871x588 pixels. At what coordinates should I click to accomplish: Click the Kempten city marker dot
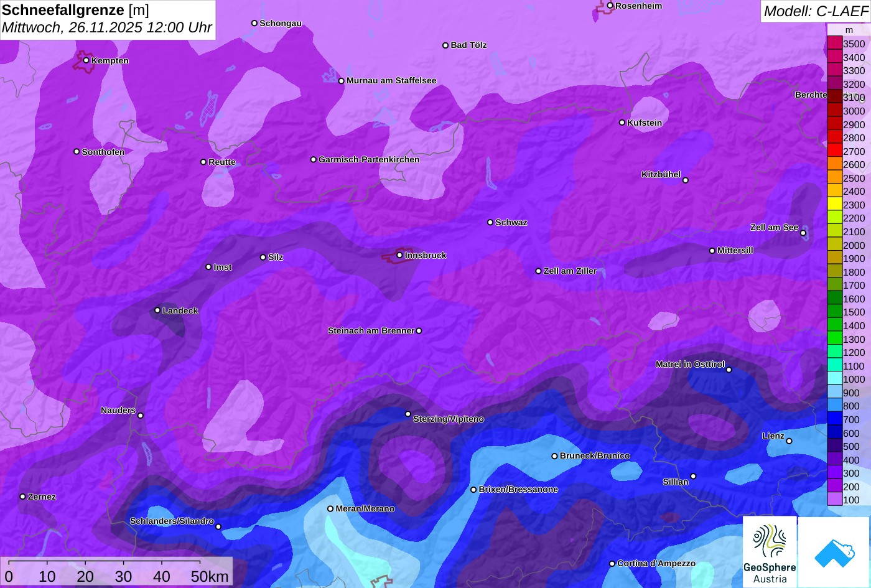coord(86,60)
